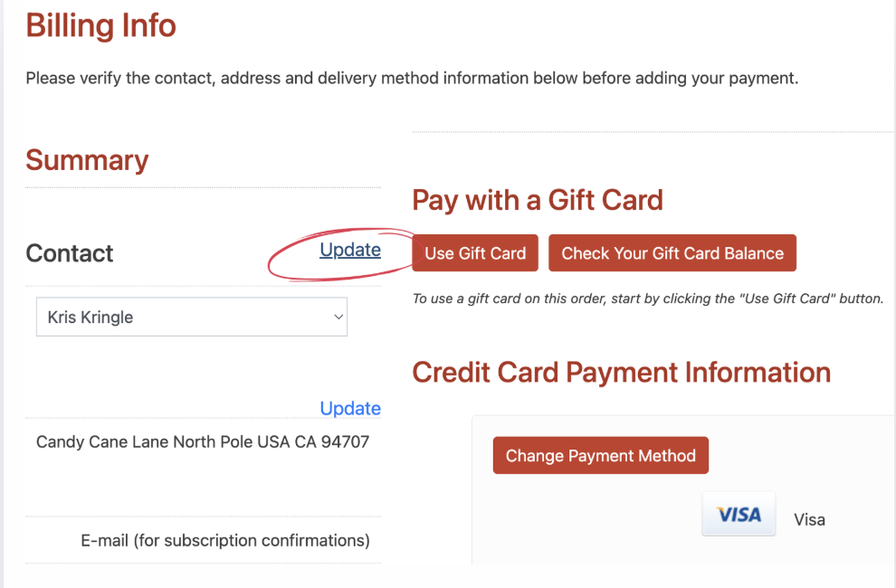Image resolution: width=896 pixels, height=588 pixels.
Task: Click the Billing Info page heading
Action: [x=100, y=25]
